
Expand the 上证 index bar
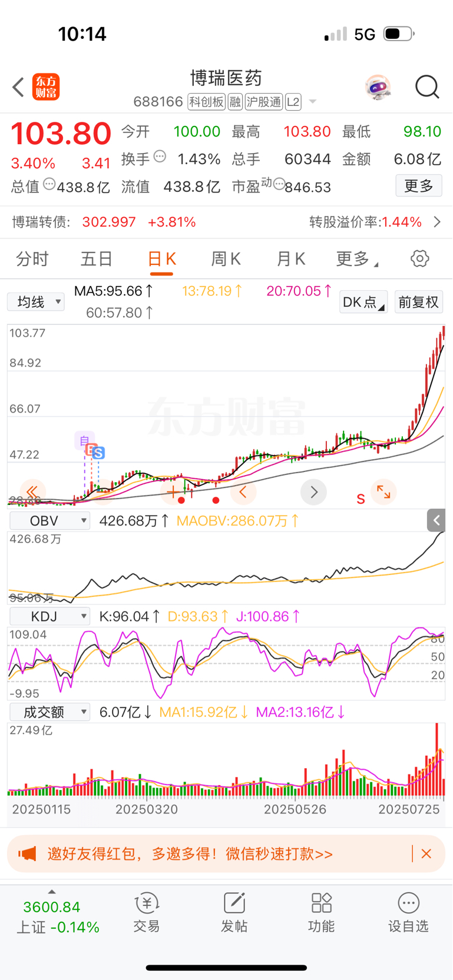click(58, 916)
